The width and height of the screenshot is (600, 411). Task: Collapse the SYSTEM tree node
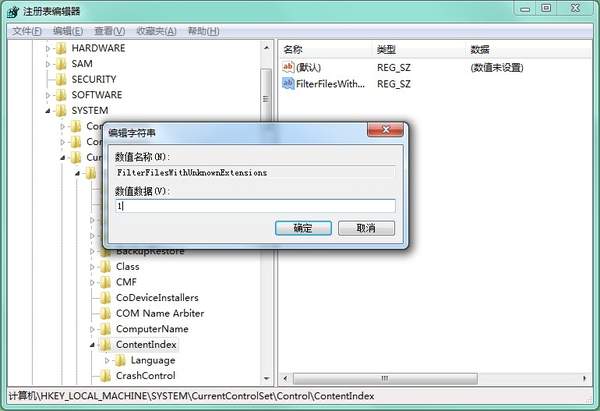tap(48, 111)
